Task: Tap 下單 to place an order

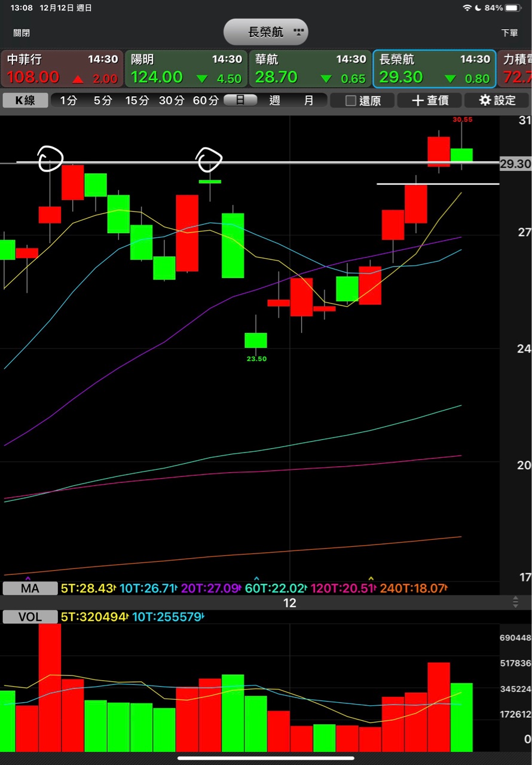Action: pyautogui.click(x=509, y=33)
